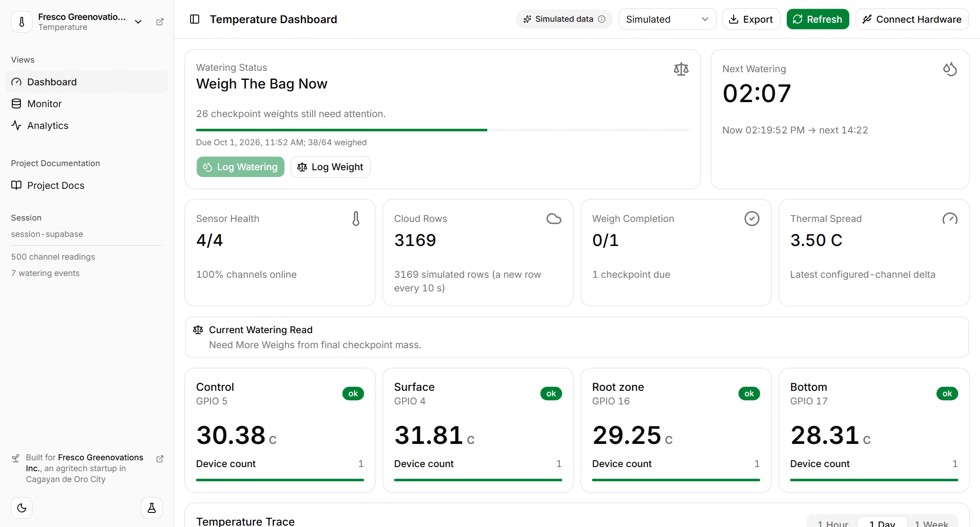Click the Export button
Image resolution: width=980 pixels, height=527 pixels.
pyautogui.click(x=751, y=19)
